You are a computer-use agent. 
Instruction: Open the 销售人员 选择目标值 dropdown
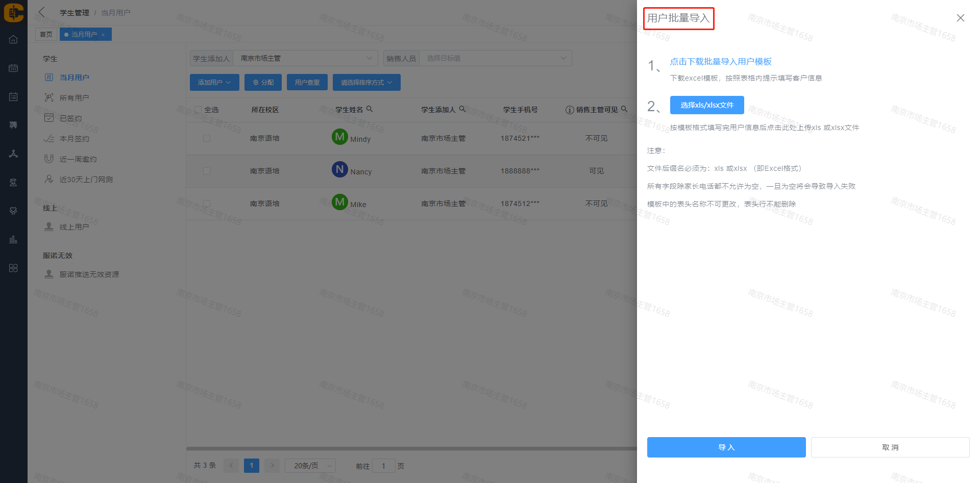click(495, 58)
